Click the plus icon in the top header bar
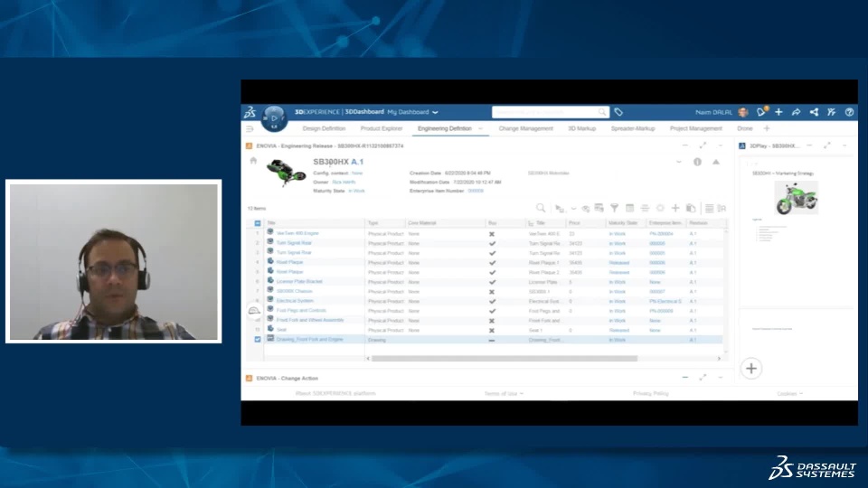868x488 pixels. (x=778, y=112)
